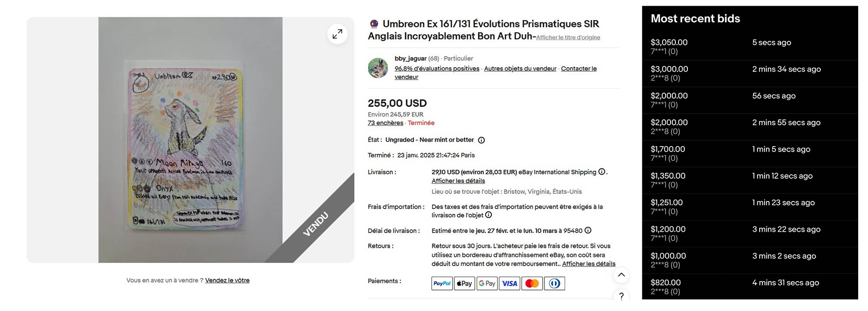This screenshot has width=868, height=311.
Task: Click the Umbreon card listing photo
Action: tap(190, 140)
